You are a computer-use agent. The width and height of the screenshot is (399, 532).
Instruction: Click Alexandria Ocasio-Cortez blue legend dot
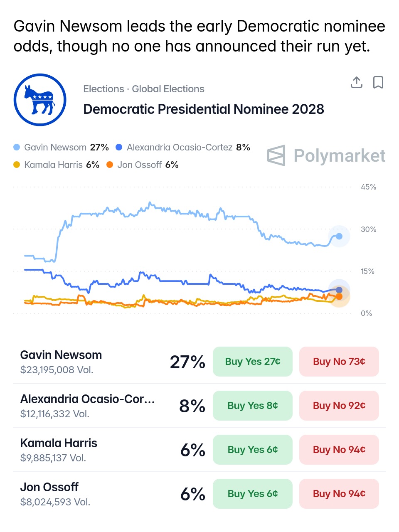pos(119,148)
